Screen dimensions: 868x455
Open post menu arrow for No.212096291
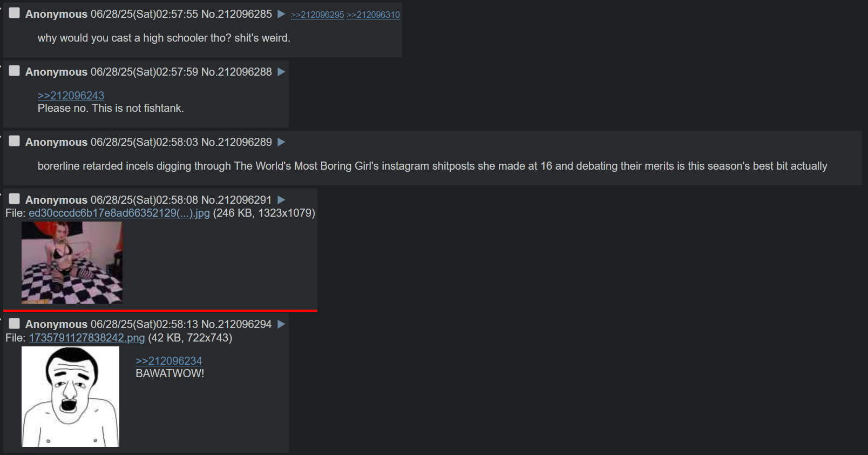[x=281, y=200]
